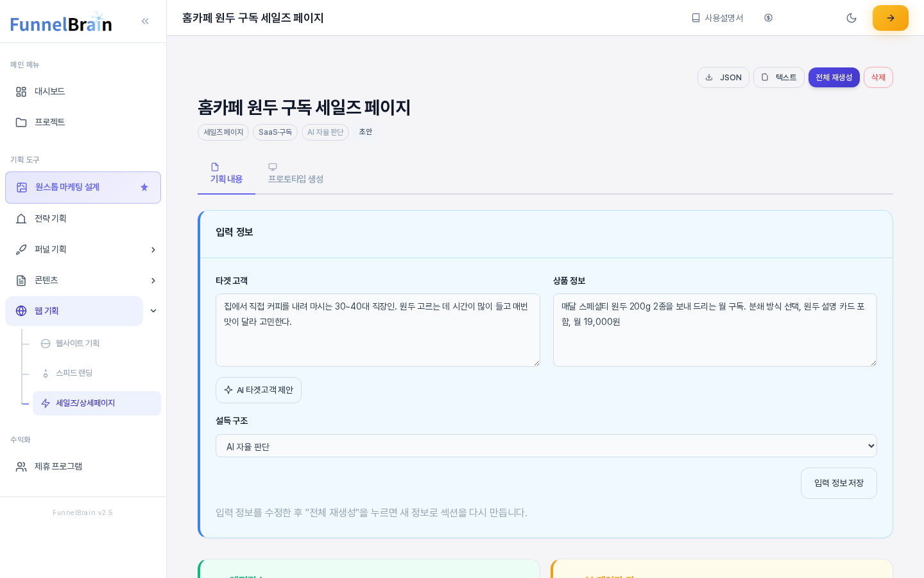
Task: Open 스피드 랜딩 sub-item
Action: (97, 373)
